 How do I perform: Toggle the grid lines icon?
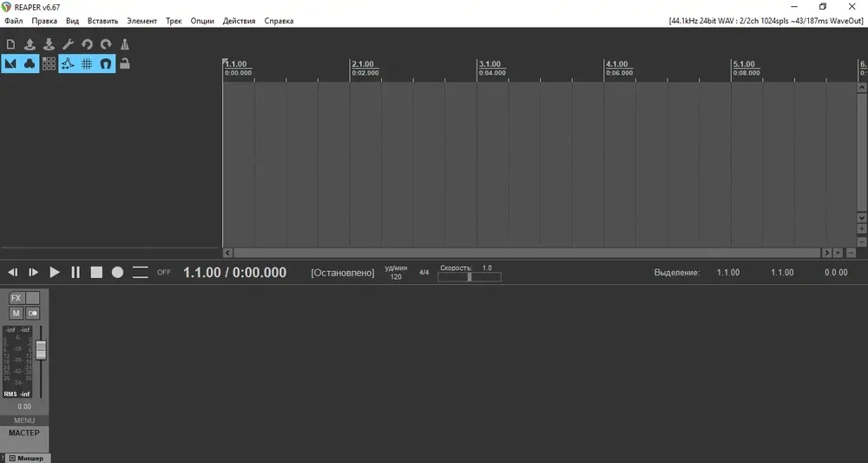point(87,63)
